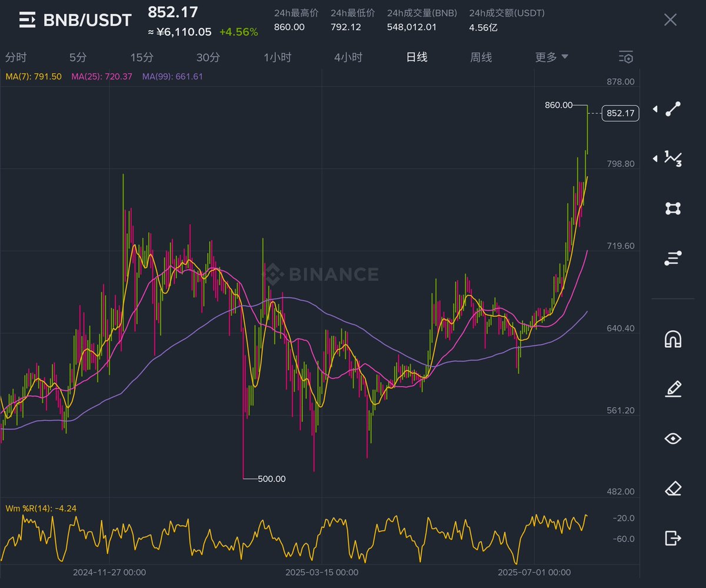Click the 24h成交量 value 548,012.01

412,27
